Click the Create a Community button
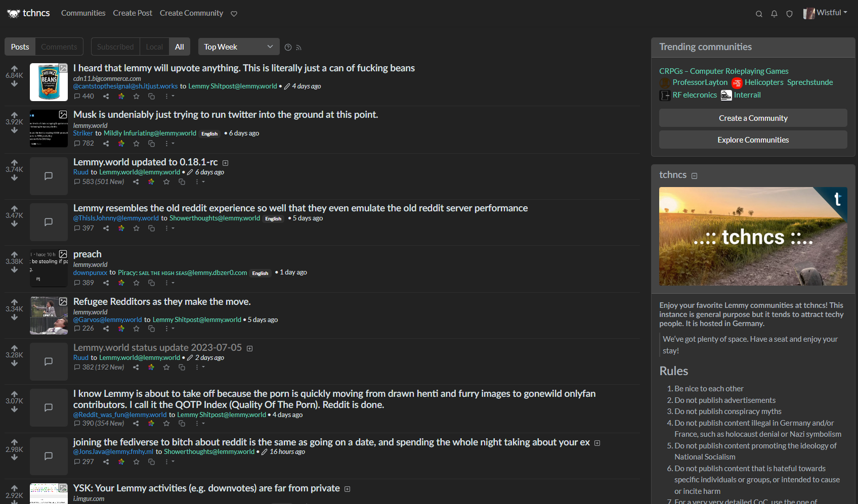This screenshot has width=858, height=504. 753,118
